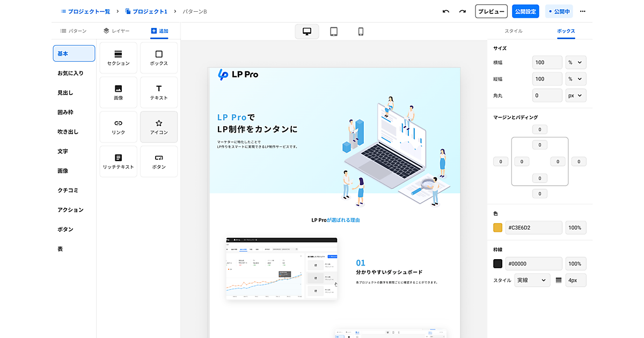644x338 pixels.
Task: Open the width (横幅) unit dropdown
Action: tap(575, 62)
